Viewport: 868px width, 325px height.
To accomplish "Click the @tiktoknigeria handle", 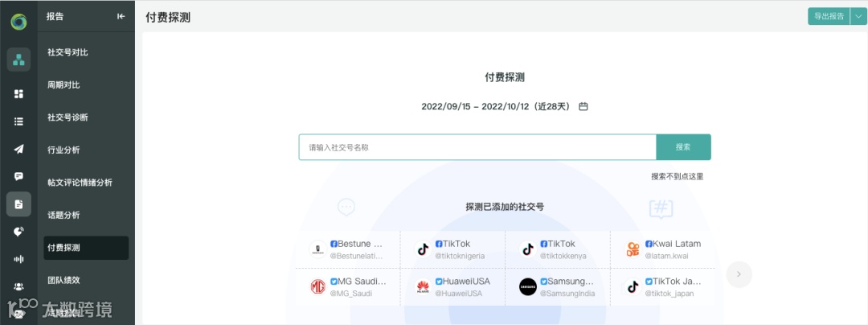I will click(460, 256).
